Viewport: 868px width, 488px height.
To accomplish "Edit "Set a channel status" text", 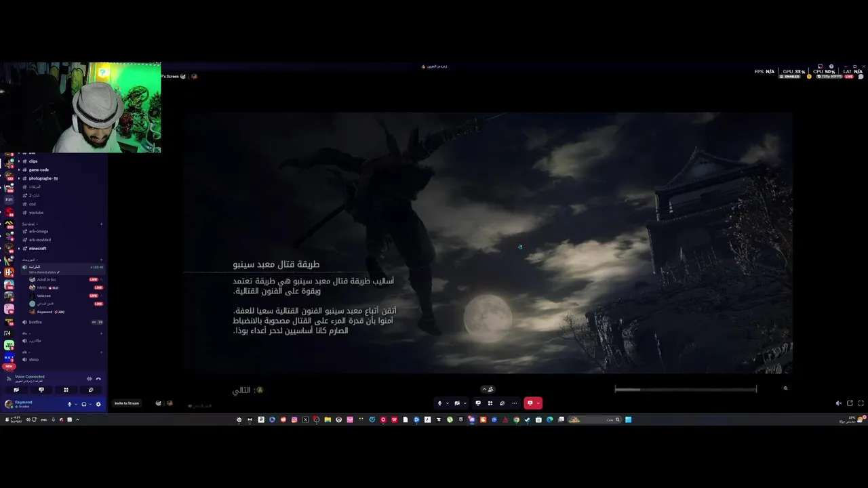I will 44,272.
